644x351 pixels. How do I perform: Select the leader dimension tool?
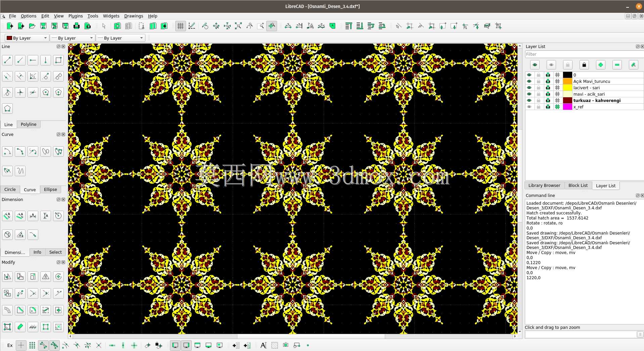[x=33, y=235]
